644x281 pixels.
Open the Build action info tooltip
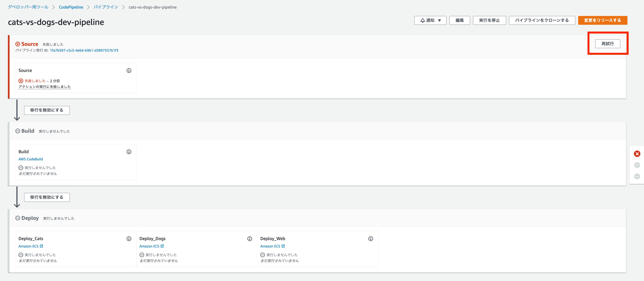[129, 152]
